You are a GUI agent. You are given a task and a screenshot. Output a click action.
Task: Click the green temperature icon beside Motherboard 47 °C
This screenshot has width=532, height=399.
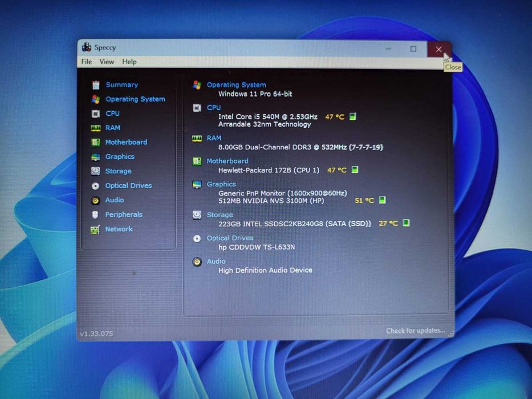coord(355,170)
